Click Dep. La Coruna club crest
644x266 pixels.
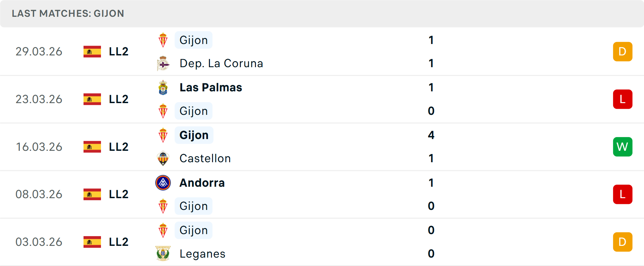[163, 63]
